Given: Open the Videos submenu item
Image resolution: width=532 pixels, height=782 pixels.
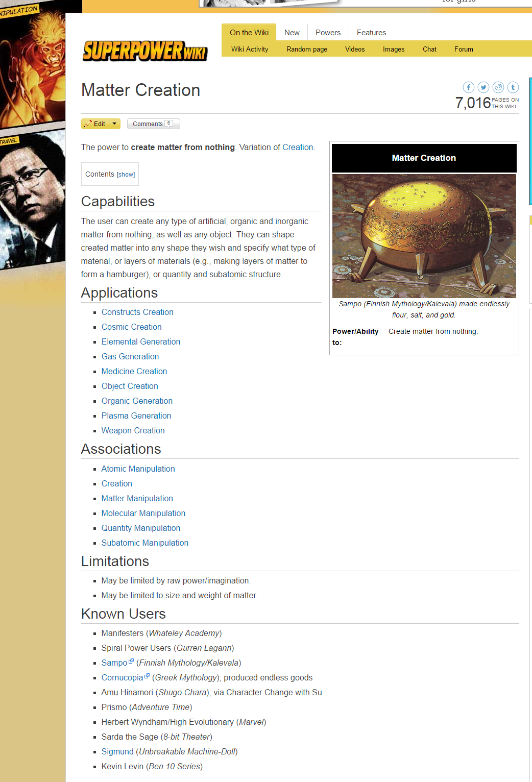Looking at the screenshot, I should [x=355, y=49].
